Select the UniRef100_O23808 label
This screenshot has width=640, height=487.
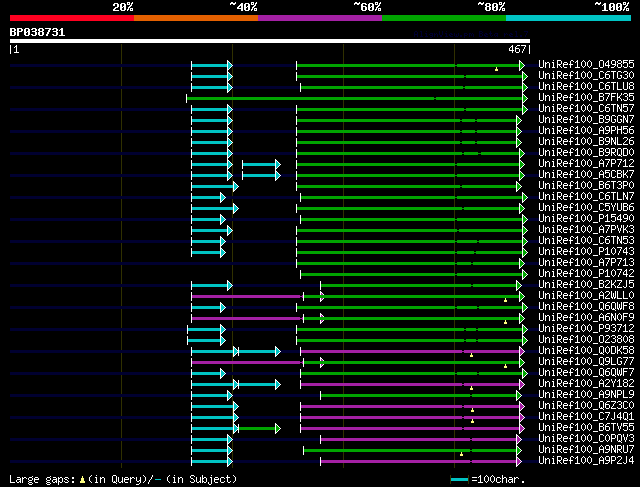pyautogui.click(x=586, y=340)
